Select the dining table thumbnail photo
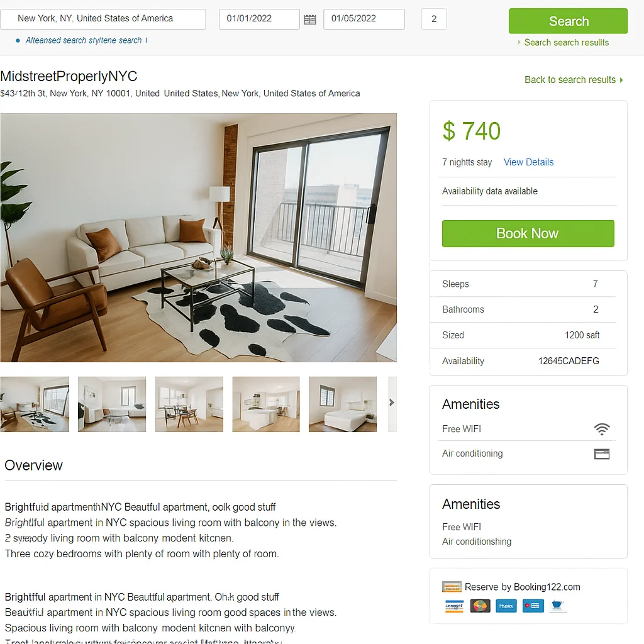 click(189, 404)
